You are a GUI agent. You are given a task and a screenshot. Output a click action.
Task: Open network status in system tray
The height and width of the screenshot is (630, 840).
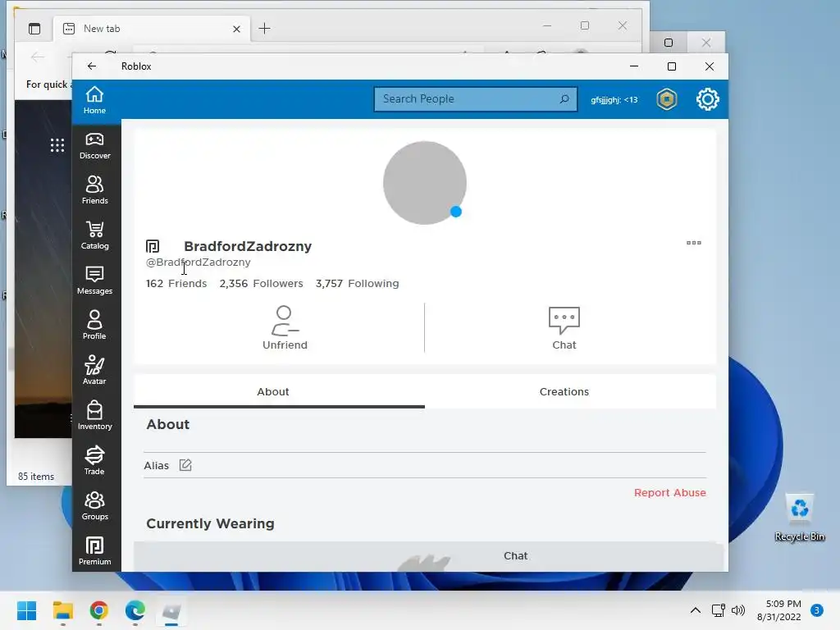(718, 610)
